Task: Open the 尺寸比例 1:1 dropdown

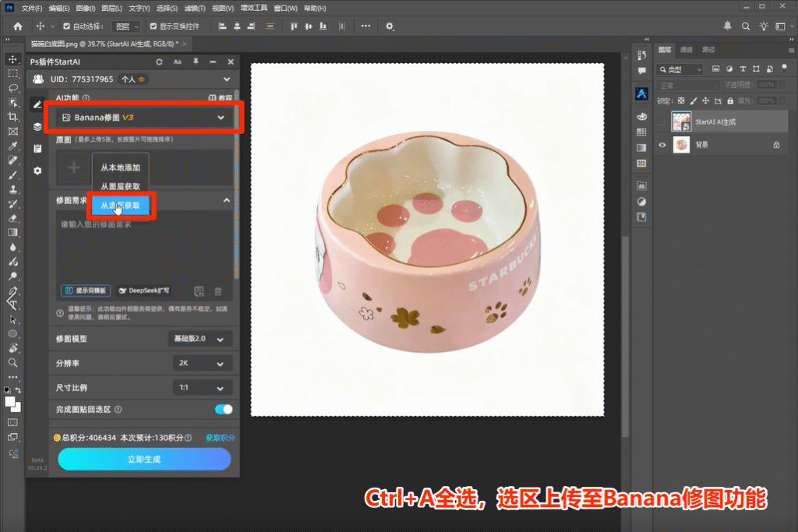Action: pos(203,388)
